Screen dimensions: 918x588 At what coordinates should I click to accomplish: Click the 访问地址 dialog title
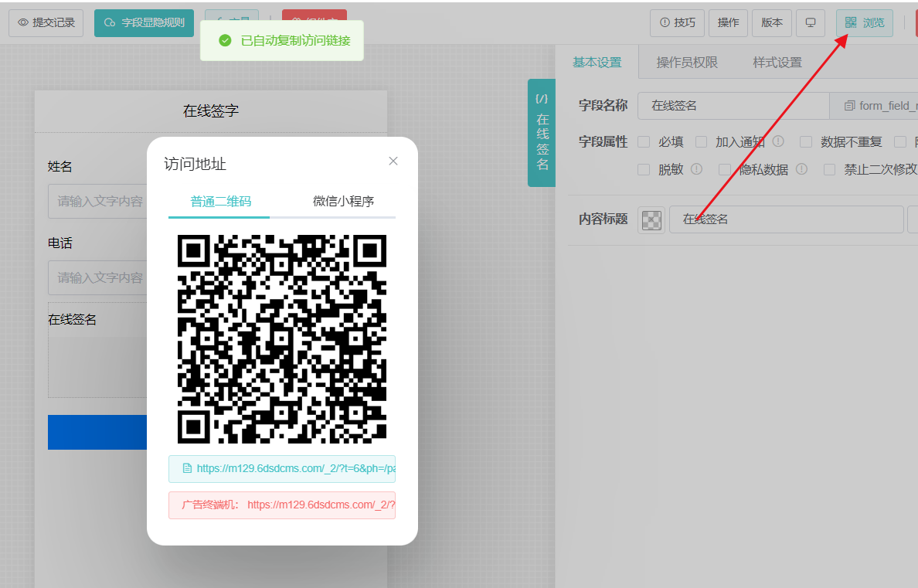coord(195,164)
